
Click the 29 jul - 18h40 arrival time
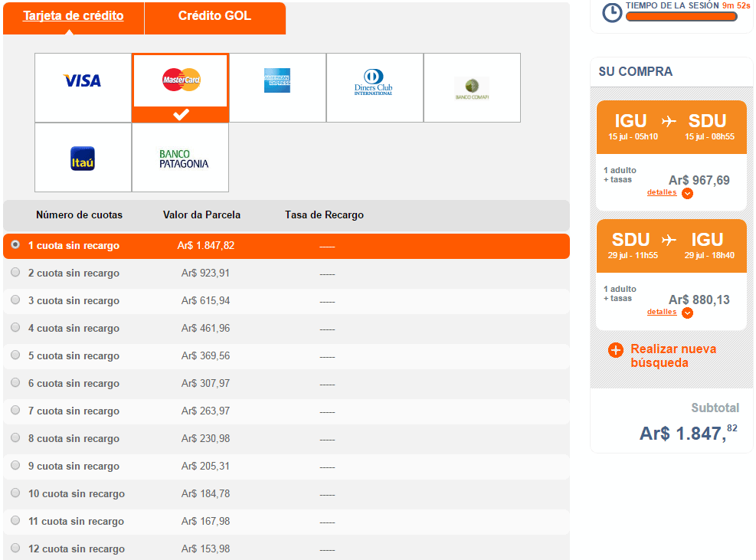click(x=709, y=255)
